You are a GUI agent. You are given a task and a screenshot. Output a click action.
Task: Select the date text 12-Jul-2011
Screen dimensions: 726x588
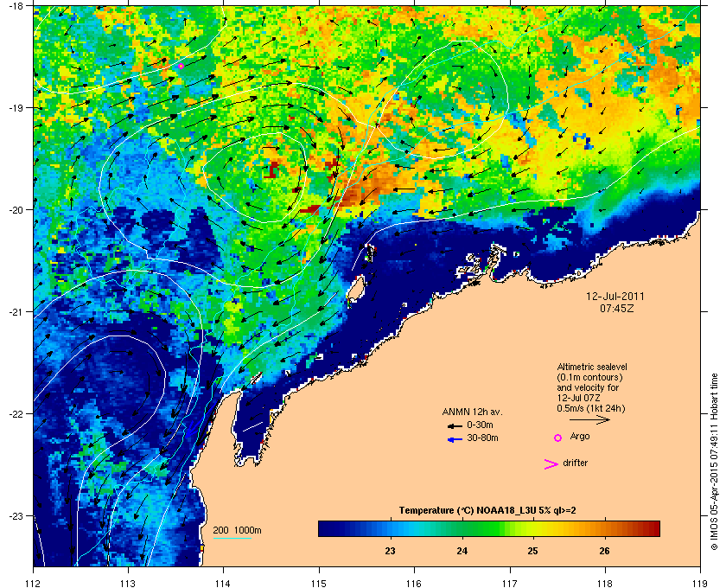(615, 296)
